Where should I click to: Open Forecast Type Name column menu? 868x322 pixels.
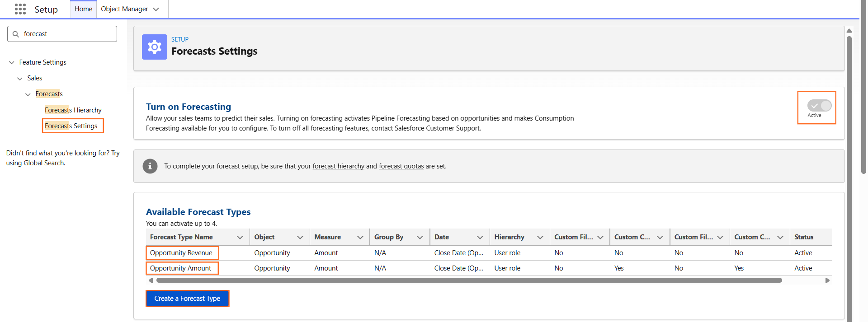pos(240,237)
